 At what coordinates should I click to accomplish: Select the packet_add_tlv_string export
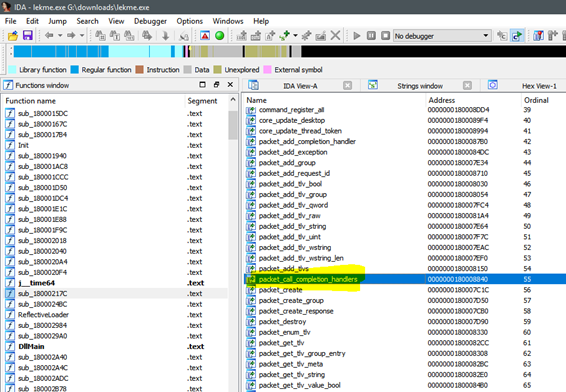pos(405,226)
